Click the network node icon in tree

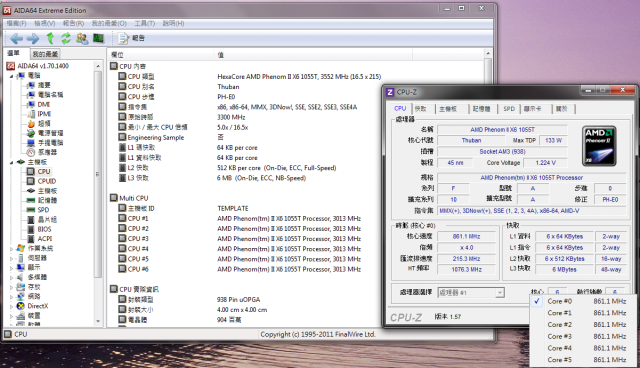tap(21, 296)
